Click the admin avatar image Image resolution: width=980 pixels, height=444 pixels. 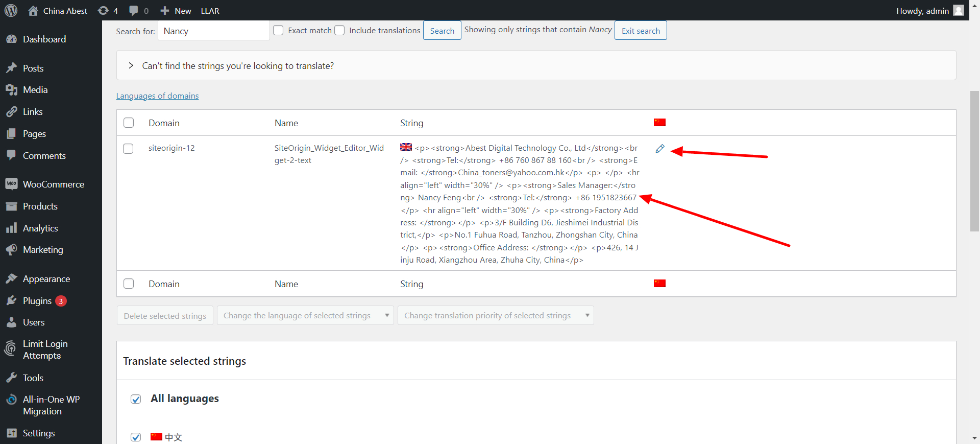[x=959, y=10]
